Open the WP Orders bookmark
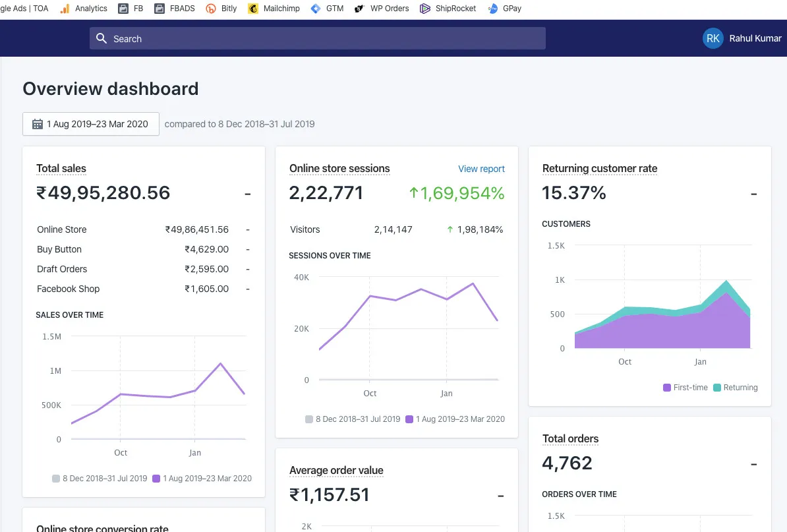787x532 pixels. coord(381,9)
